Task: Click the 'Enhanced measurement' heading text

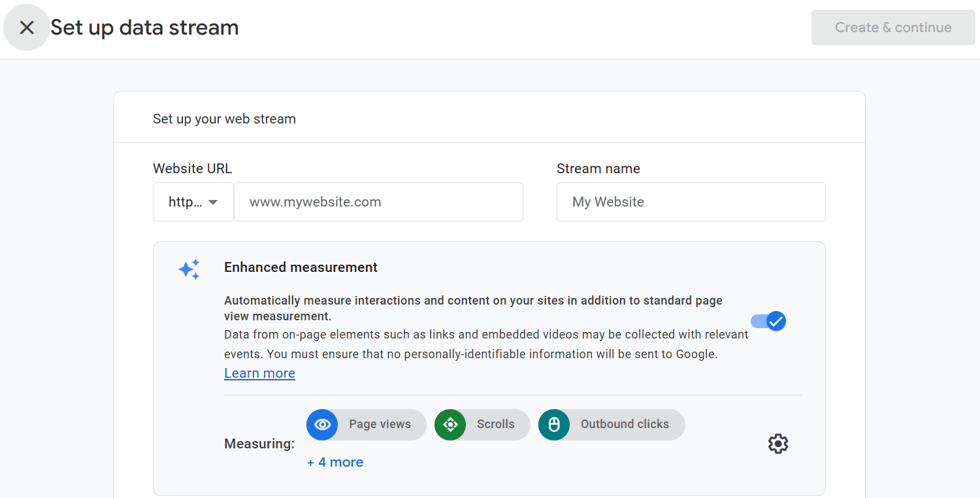Action: coord(301,267)
